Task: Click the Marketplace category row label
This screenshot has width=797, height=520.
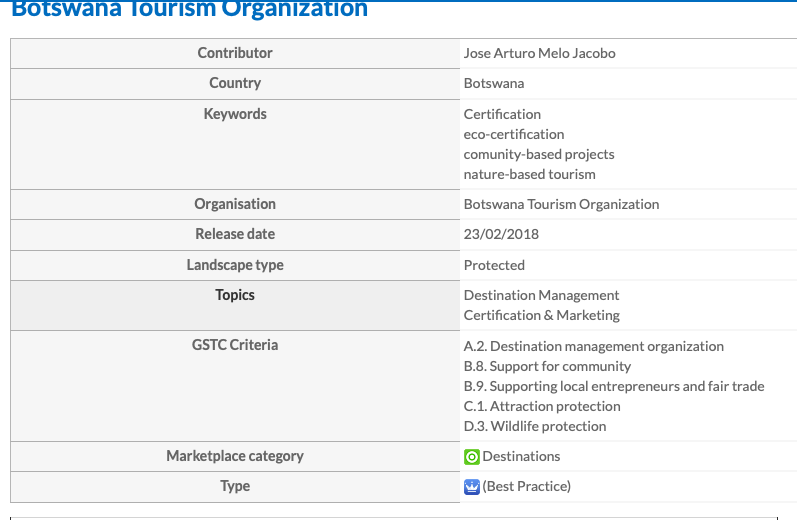Action: [235, 456]
